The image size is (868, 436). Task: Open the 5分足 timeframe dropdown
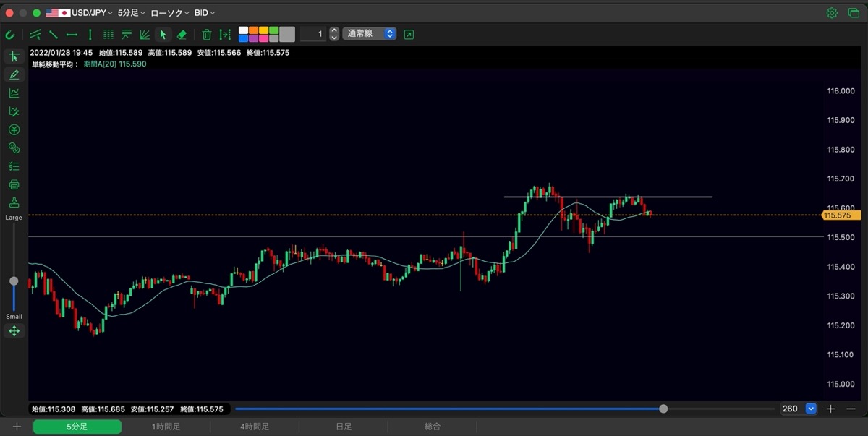131,13
